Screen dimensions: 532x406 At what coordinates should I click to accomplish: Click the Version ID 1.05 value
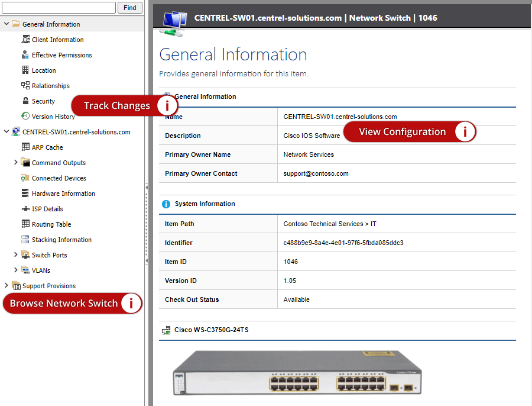(290, 281)
